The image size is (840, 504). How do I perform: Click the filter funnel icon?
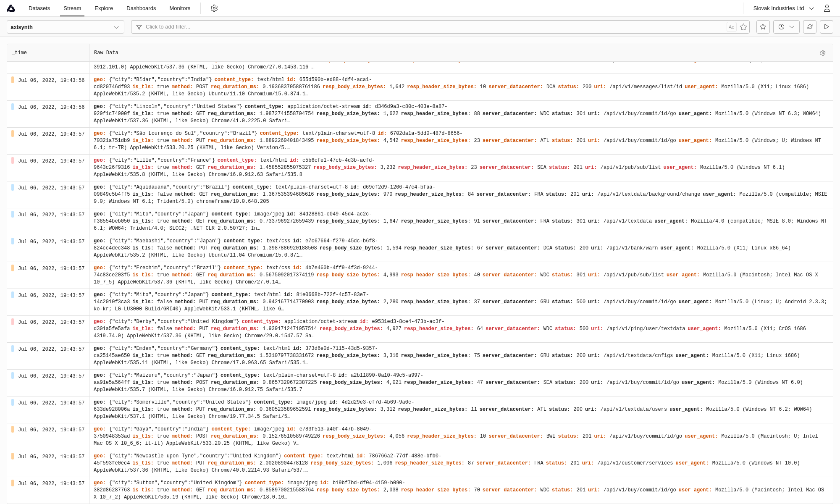pos(139,27)
